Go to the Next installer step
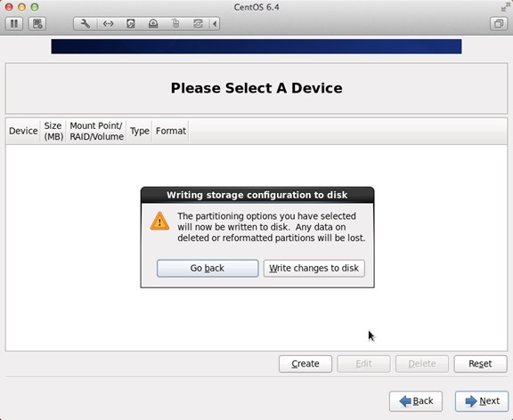This screenshot has width=513, height=420. pyautogui.click(x=482, y=401)
